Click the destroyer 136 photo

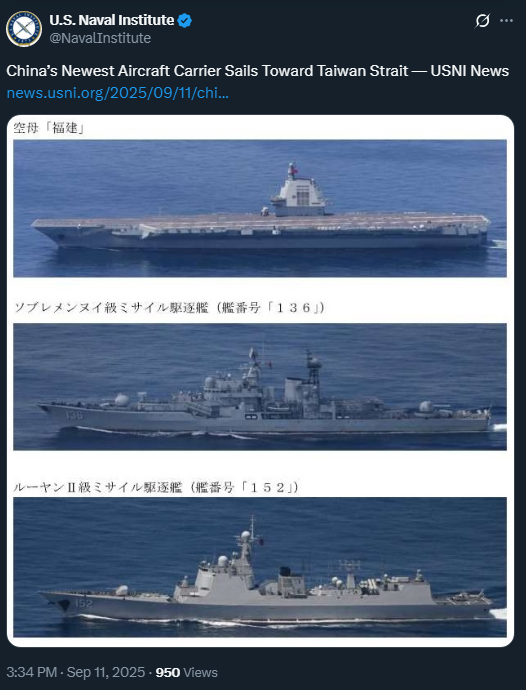click(260, 387)
